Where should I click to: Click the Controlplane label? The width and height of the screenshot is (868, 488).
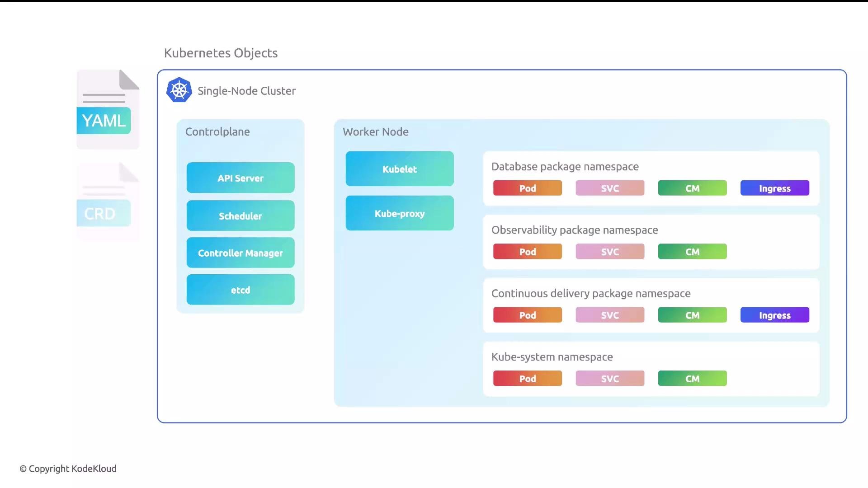(x=217, y=131)
